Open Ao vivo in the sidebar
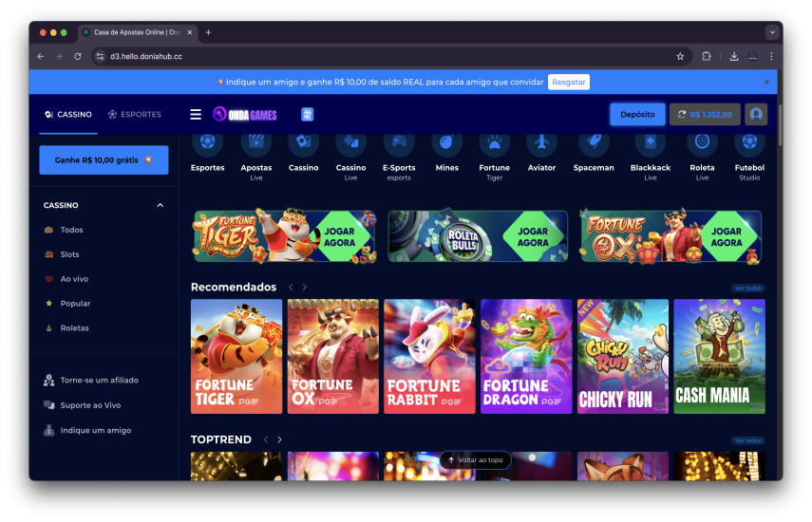Viewport: 812px width, 522px height. (x=74, y=279)
